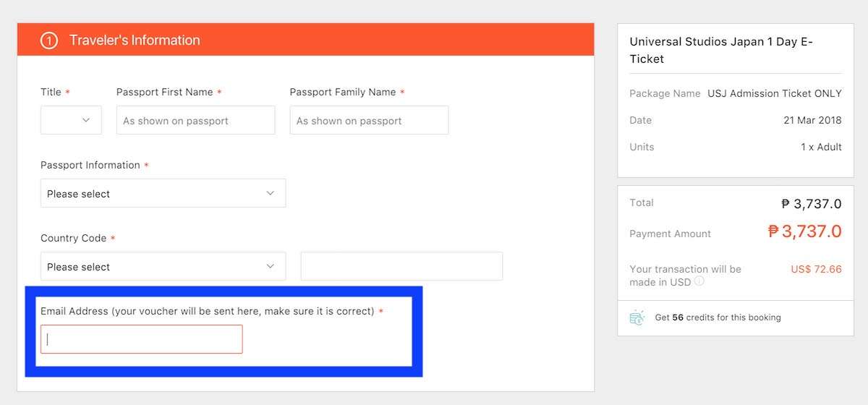Click into the Passport Family Name field
Screen dimensions: 868x405
point(369,120)
